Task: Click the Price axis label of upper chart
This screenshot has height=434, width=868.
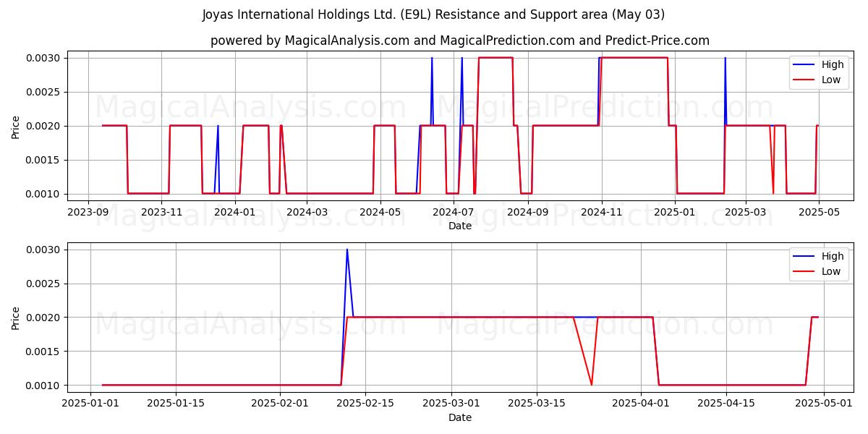Action: click(x=16, y=127)
